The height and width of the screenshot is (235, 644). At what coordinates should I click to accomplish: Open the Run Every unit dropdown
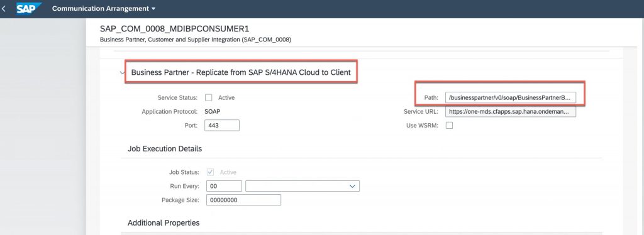(x=303, y=186)
